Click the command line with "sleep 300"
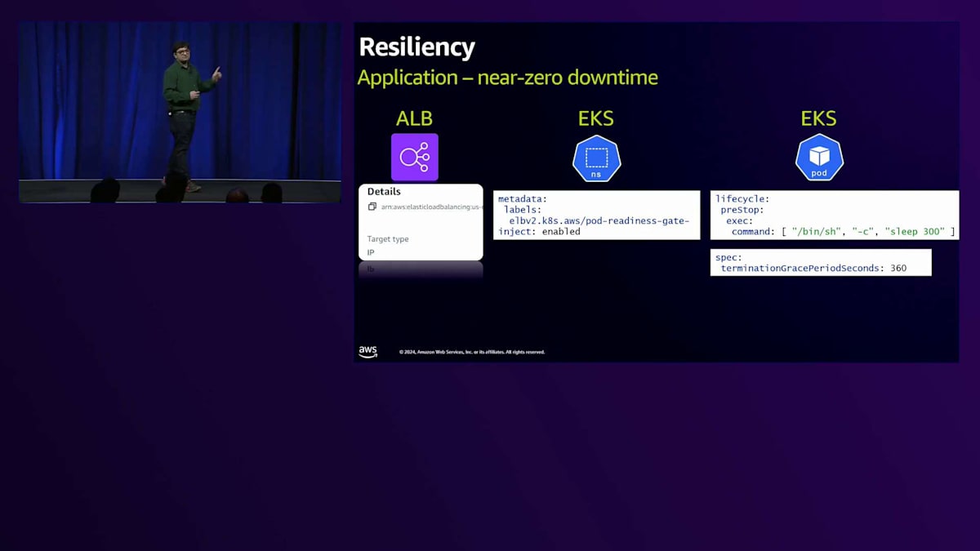This screenshot has width=980, height=551. coord(843,232)
